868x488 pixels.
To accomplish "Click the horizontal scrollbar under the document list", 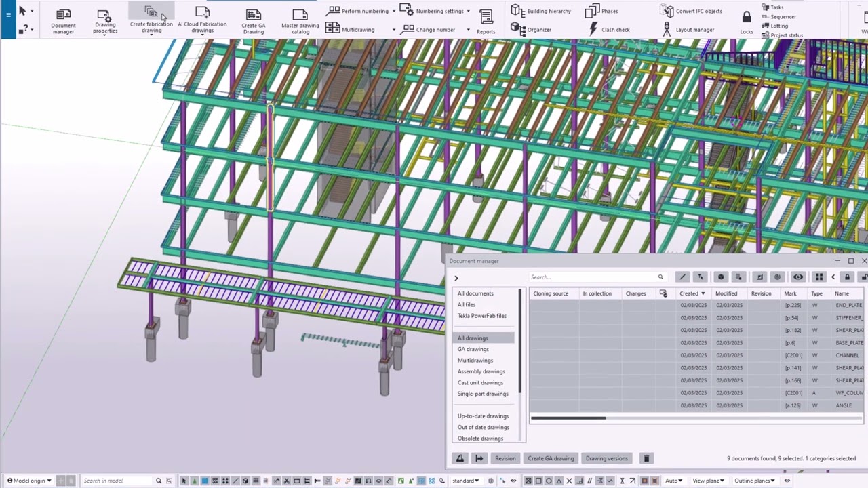I will click(x=568, y=418).
